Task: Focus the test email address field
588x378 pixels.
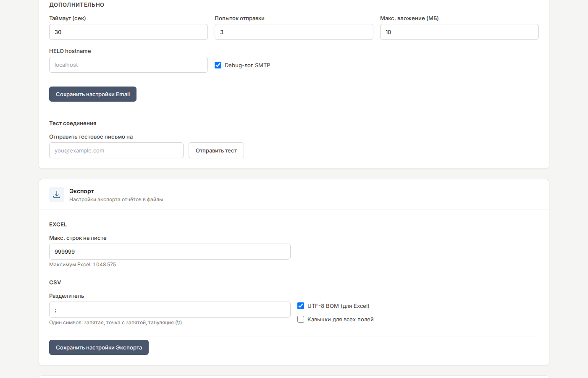Action: pyautogui.click(x=116, y=150)
